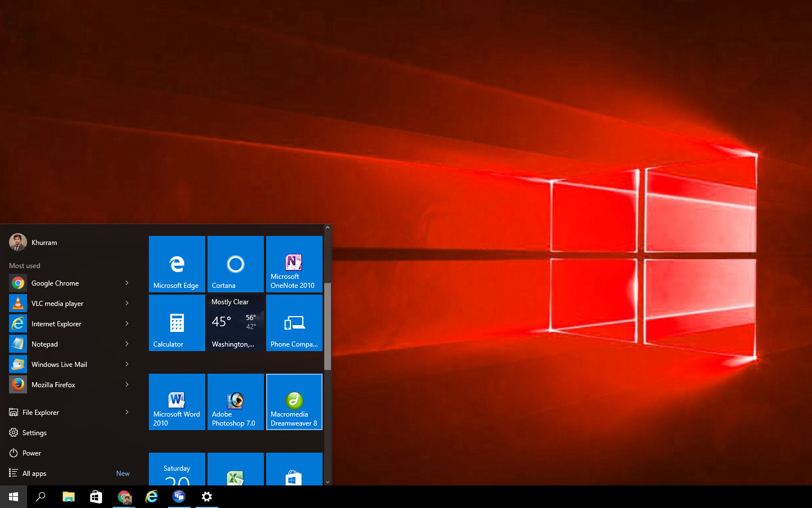Screen dimensions: 812x508
Task: Launch Phone Companion tile
Action: point(294,323)
